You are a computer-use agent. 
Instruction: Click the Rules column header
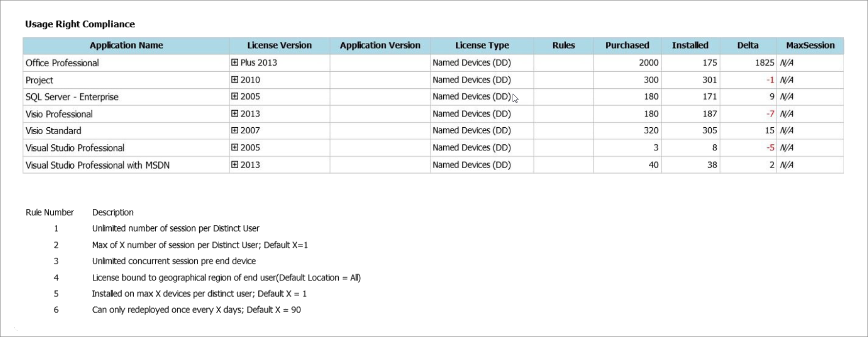coord(563,45)
